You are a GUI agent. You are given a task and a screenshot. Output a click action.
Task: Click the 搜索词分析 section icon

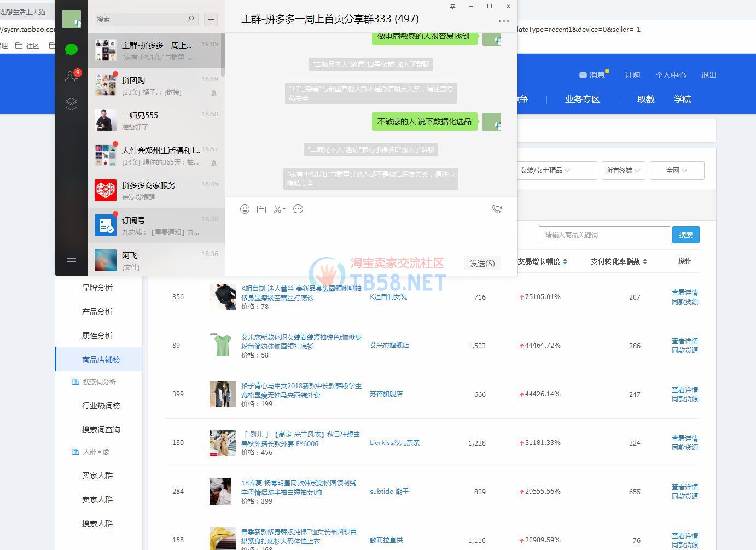click(x=75, y=382)
